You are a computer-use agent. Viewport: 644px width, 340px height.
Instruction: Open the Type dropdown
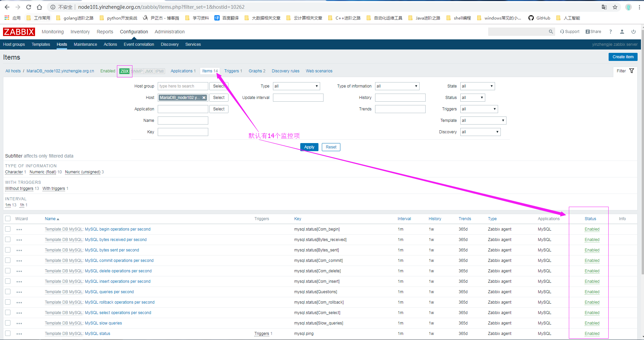[x=296, y=86]
